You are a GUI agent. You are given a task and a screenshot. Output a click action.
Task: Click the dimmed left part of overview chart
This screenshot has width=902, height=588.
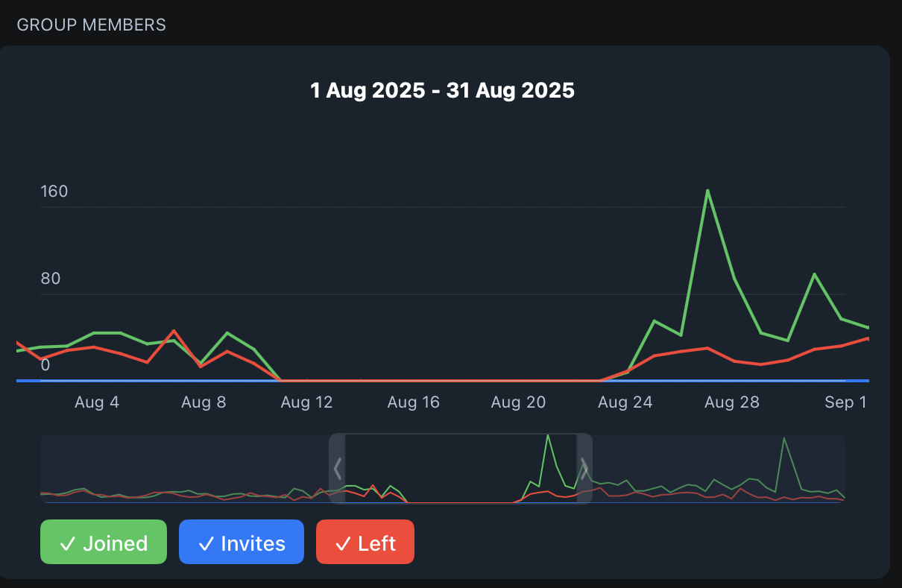point(185,469)
